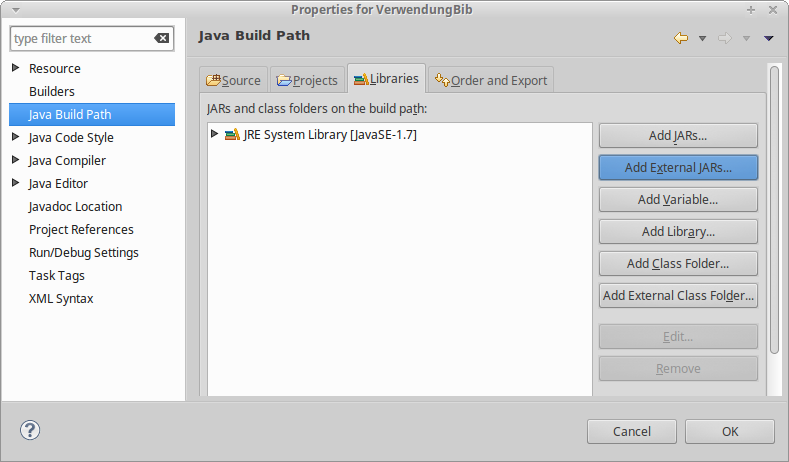Open the Order and Export tab
Image resolution: width=789 pixels, height=462 pixels.
pyautogui.click(x=491, y=80)
